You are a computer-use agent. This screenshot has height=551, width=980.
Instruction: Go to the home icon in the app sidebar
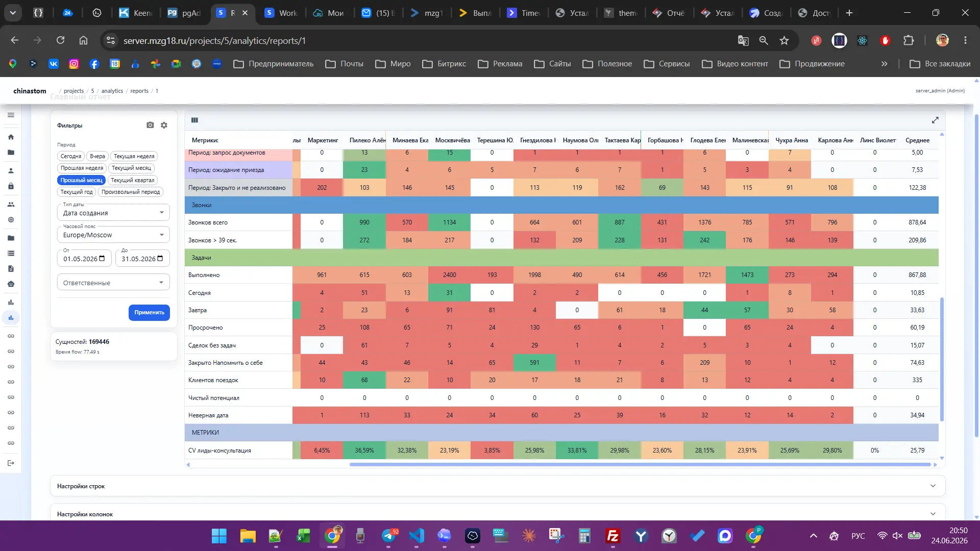click(x=11, y=137)
